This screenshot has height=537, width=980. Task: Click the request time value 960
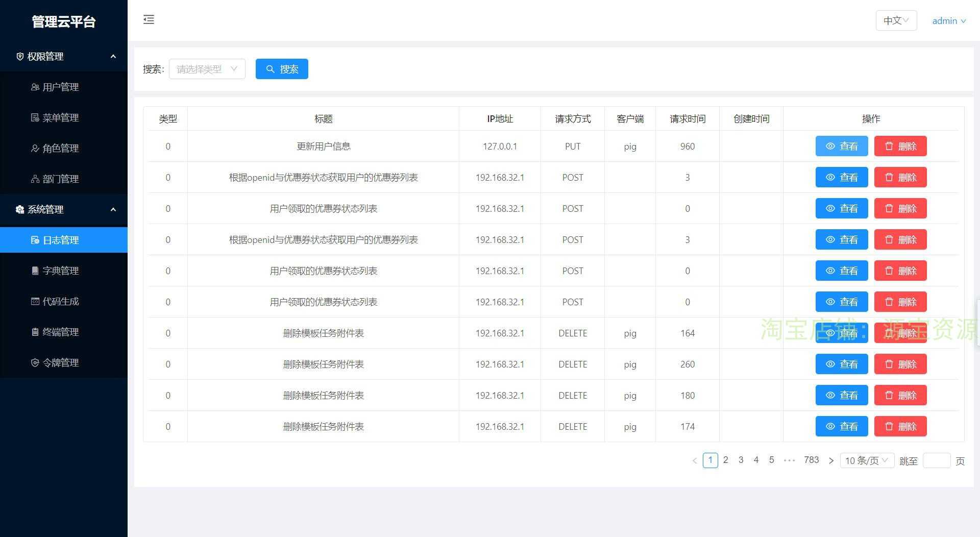[x=688, y=147]
